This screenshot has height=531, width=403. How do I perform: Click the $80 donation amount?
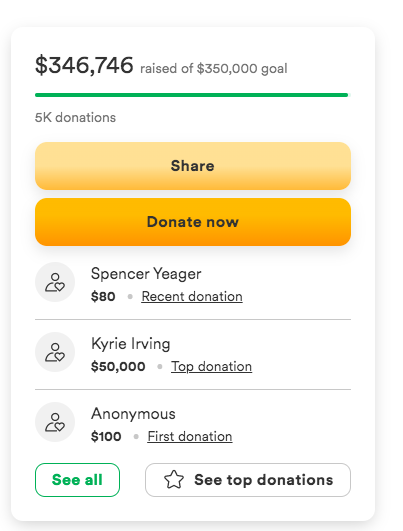click(x=103, y=297)
